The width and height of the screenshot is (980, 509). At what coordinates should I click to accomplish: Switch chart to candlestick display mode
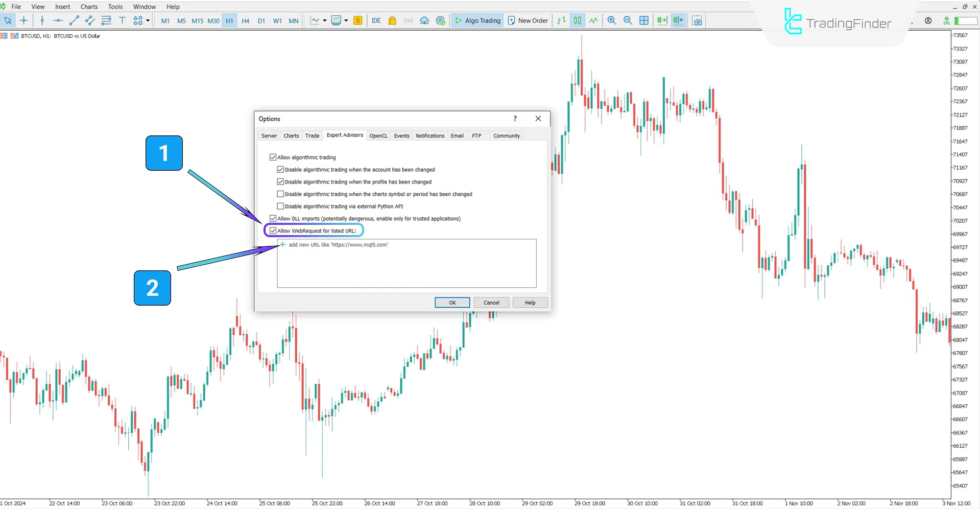(577, 20)
